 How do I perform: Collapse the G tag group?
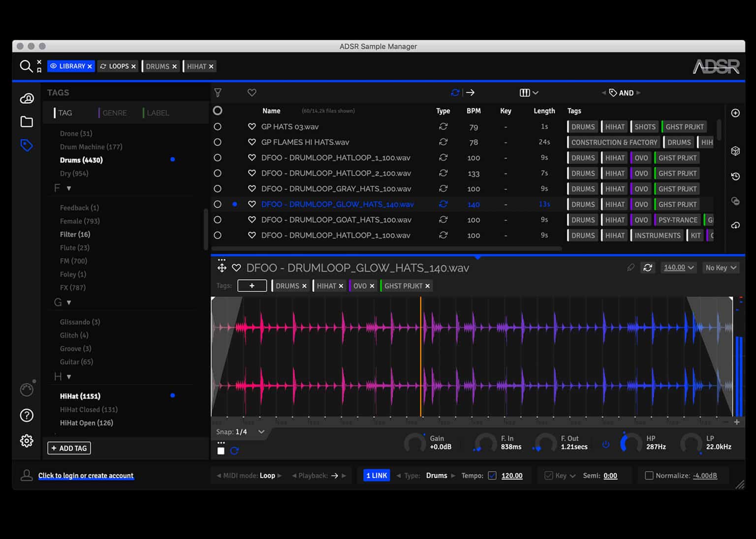click(69, 302)
